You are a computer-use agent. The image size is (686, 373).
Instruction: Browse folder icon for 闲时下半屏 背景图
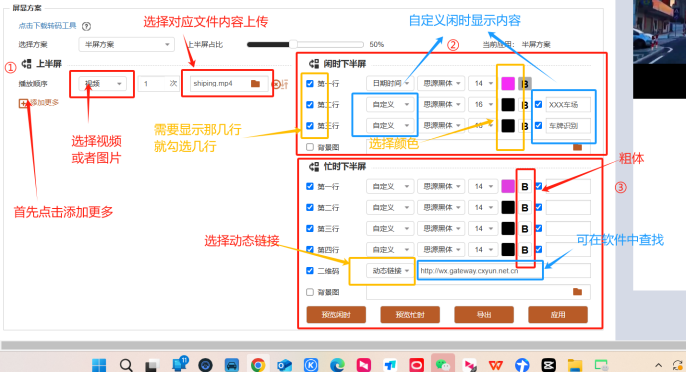578,147
